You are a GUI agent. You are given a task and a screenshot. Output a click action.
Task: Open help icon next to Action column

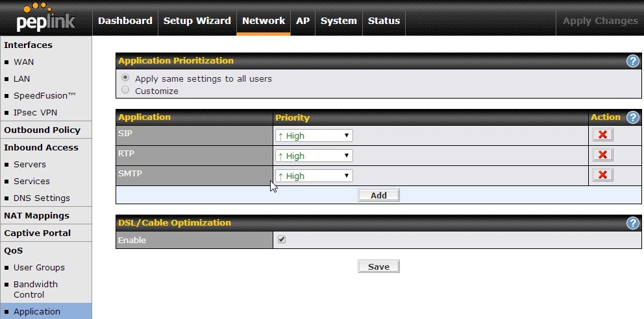pos(633,117)
